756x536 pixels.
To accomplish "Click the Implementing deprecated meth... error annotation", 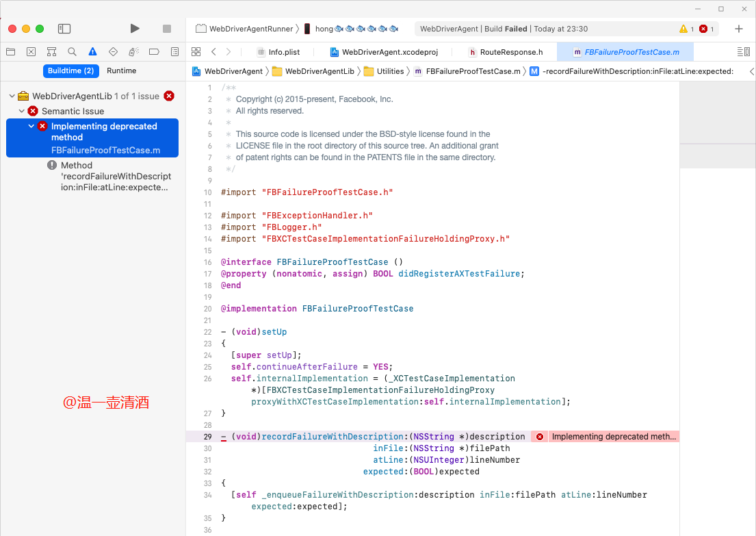I will 613,437.
